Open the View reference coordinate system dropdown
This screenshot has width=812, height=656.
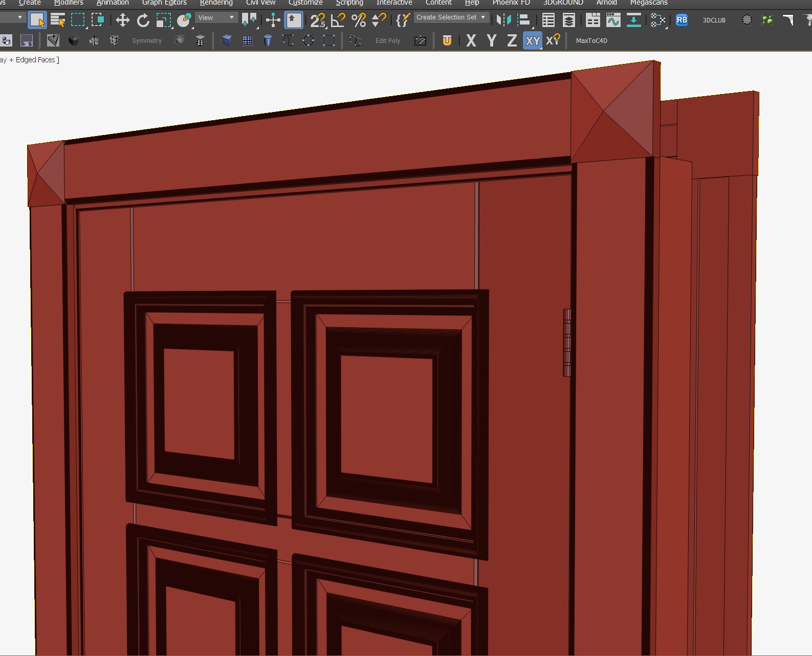point(216,18)
